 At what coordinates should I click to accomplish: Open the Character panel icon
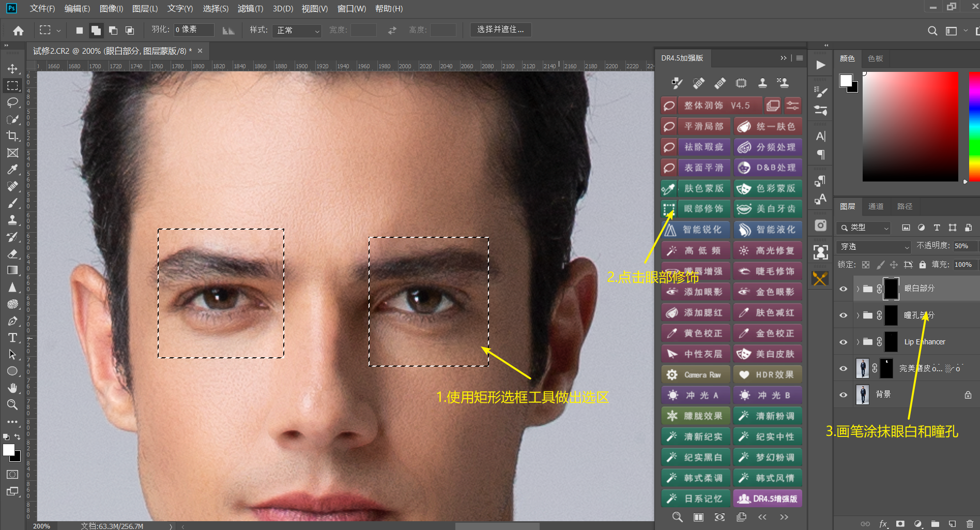click(x=821, y=137)
